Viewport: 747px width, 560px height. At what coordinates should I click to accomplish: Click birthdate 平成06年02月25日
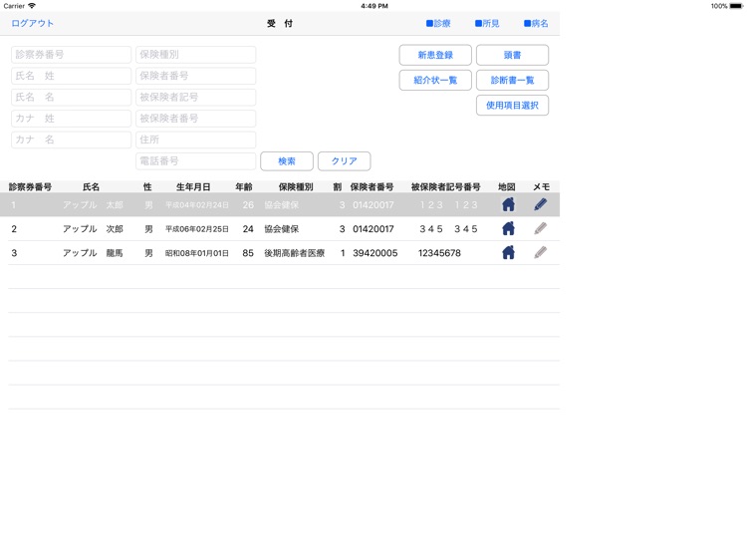(x=197, y=229)
